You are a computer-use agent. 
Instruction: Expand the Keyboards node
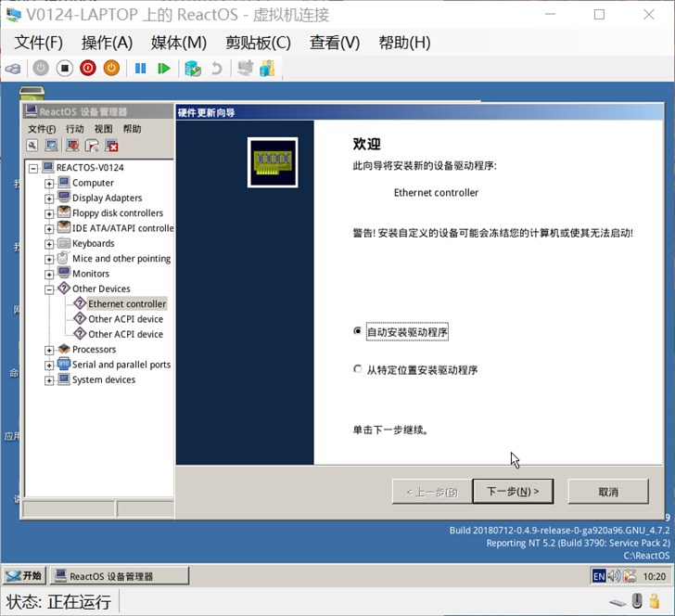point(49,244)
